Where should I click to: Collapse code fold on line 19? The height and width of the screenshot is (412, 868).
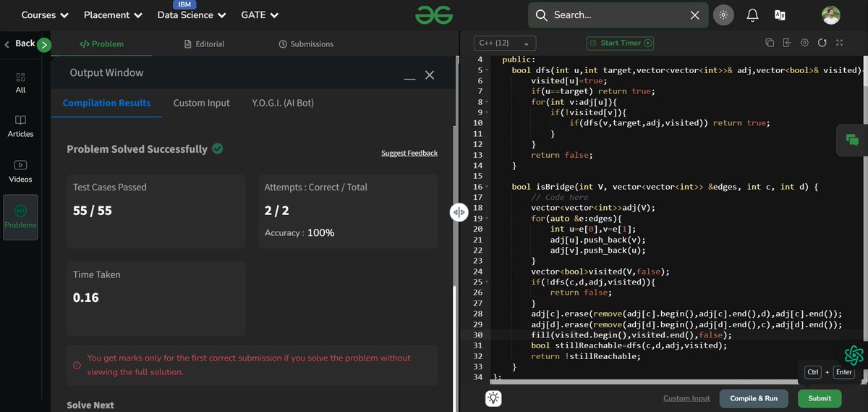488,219
